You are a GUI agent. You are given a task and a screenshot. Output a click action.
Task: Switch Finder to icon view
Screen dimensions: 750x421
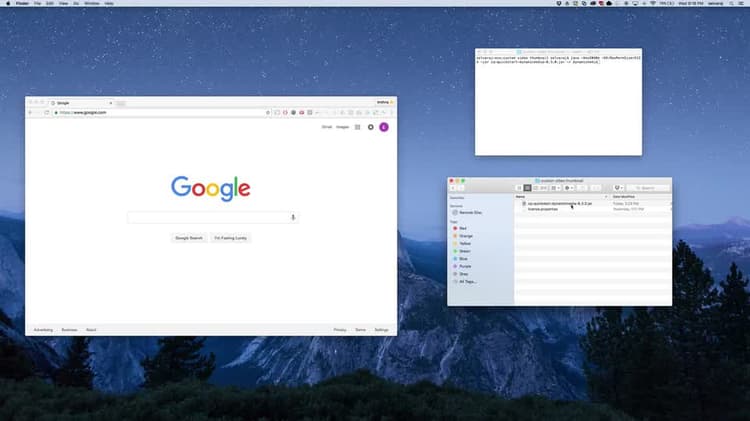[519, 188]
